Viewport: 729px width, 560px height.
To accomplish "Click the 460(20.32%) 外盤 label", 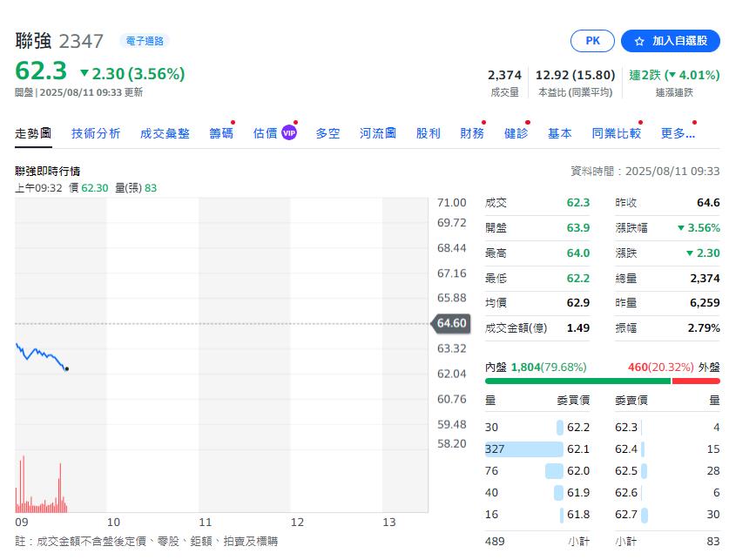I will [673, 368].
